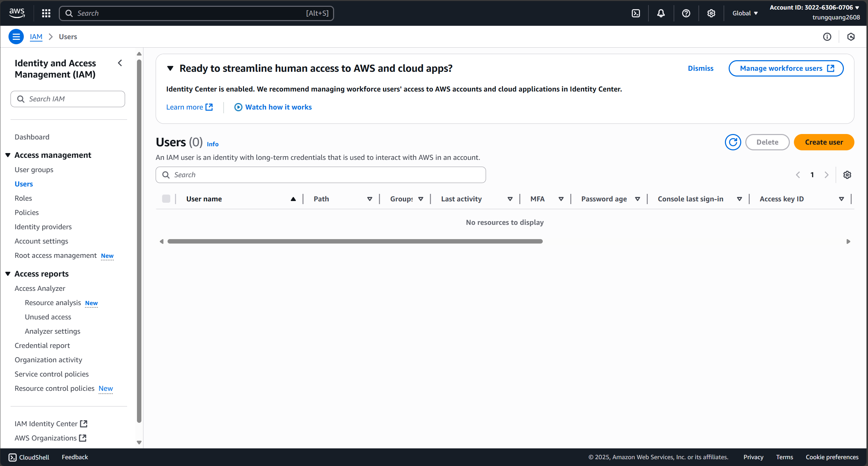Click the Create user button
868x466 pixels.
[x=824, y=142]
